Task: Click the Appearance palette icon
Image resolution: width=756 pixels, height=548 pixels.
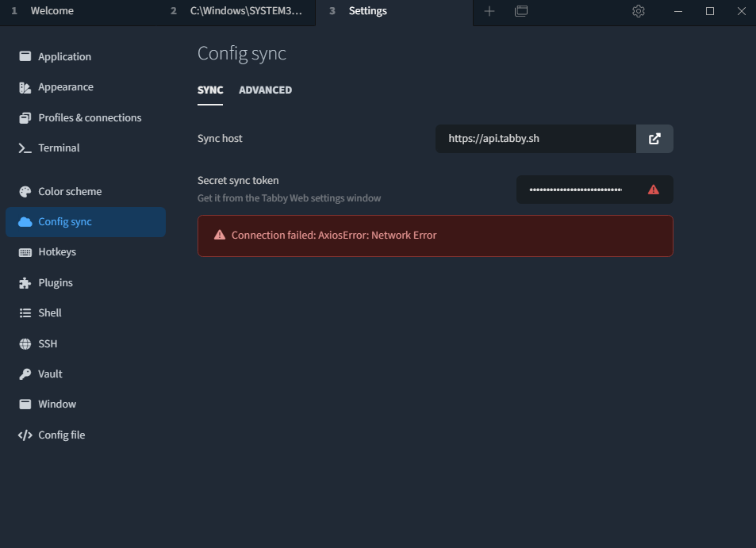Action: [25, 87]
